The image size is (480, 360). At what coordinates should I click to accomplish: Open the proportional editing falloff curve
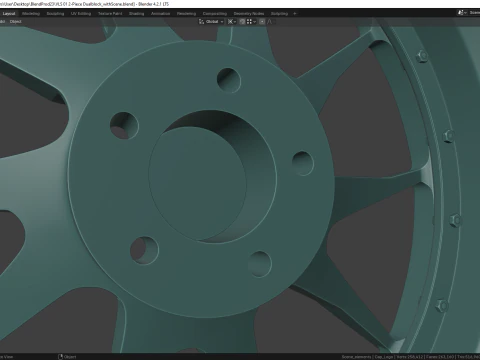(270, 22)
